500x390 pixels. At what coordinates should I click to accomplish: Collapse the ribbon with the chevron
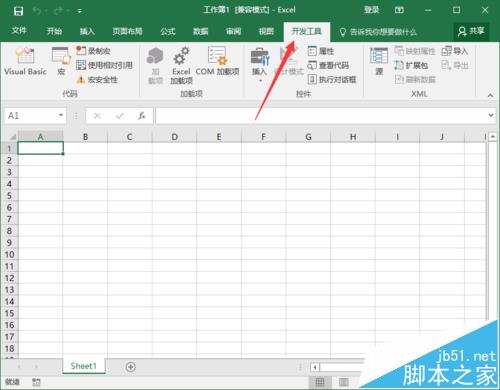(x=490, y=95)
